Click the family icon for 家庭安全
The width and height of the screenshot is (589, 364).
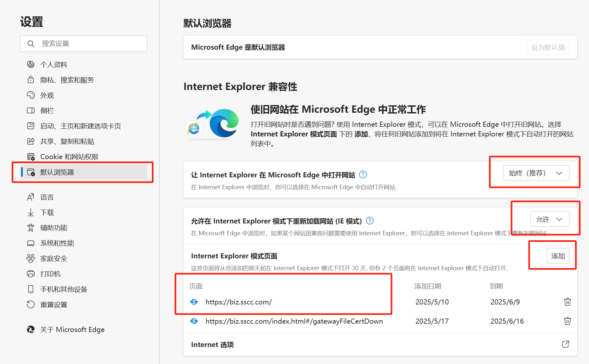(x=31, y=258)
